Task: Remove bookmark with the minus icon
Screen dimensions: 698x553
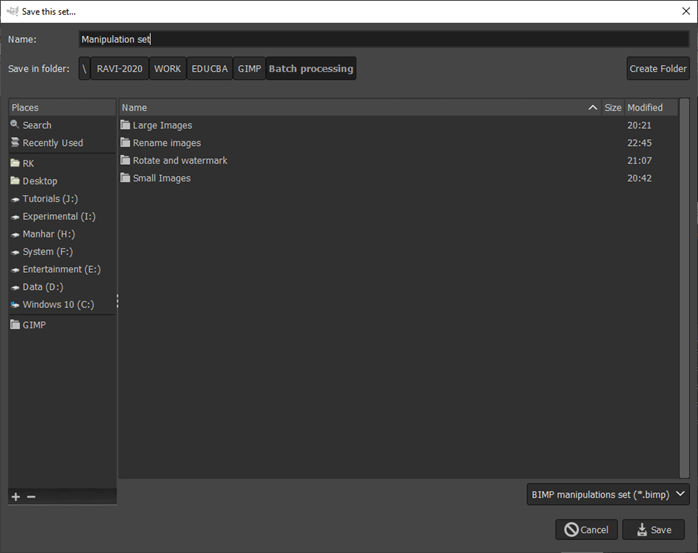Action: click(31, 496)
